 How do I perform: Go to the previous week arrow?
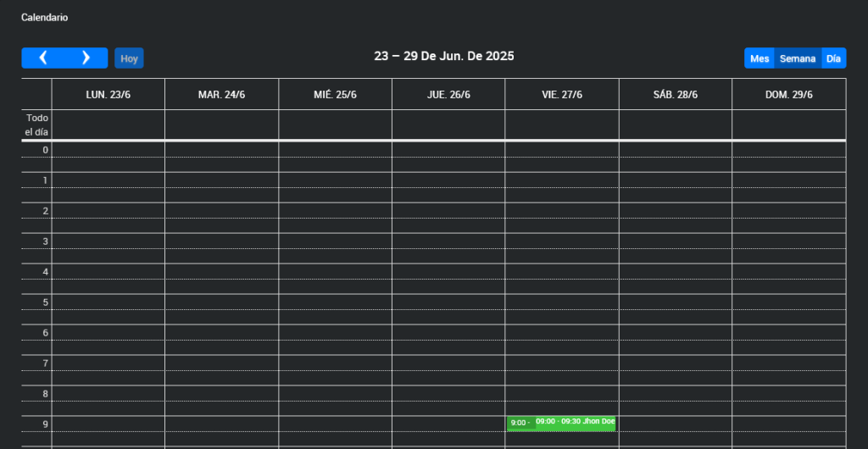(43, 58)
